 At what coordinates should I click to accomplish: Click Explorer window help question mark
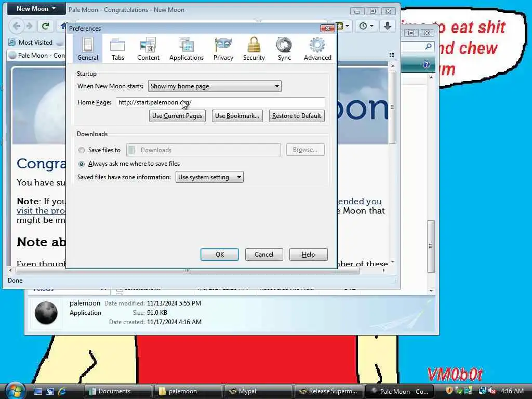427,64
